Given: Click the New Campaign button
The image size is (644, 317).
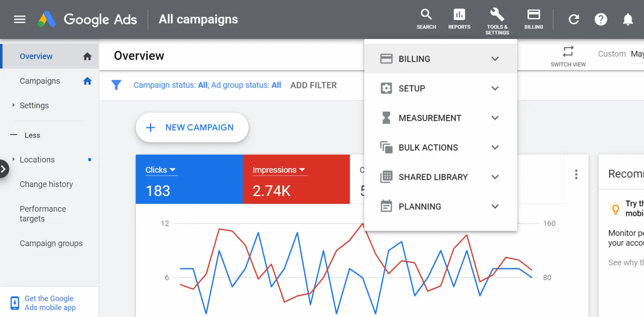Looking at the screenshot, I should (192, 127).
